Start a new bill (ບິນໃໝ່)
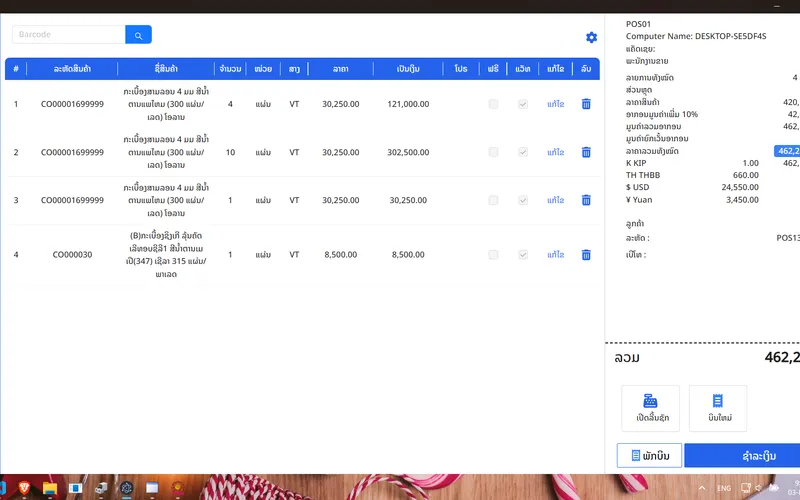 pyautogui.click(x=718, y=408)
